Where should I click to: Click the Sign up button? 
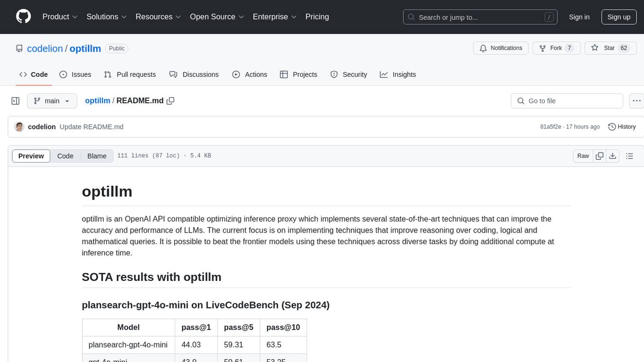619,17
